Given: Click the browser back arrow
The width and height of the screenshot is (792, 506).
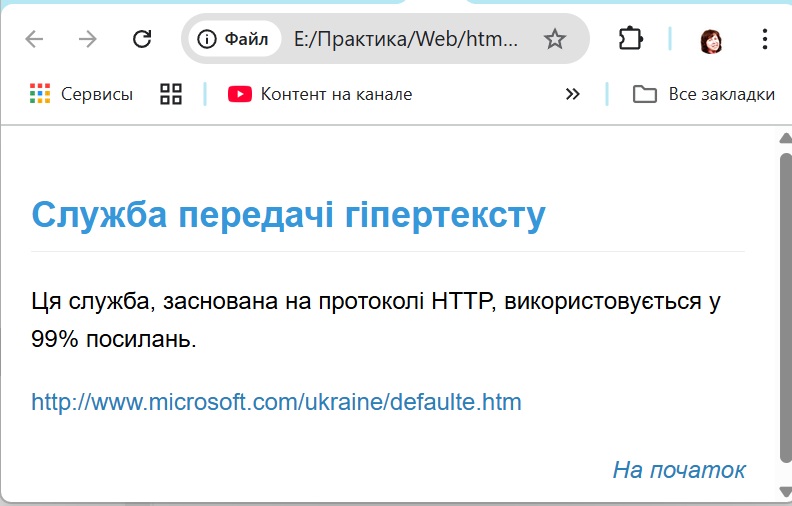Looking at the screenshot, I should (35, 39).
